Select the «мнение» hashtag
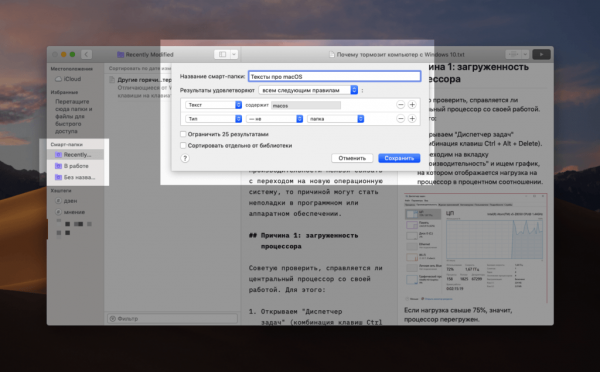 [70, 212]
